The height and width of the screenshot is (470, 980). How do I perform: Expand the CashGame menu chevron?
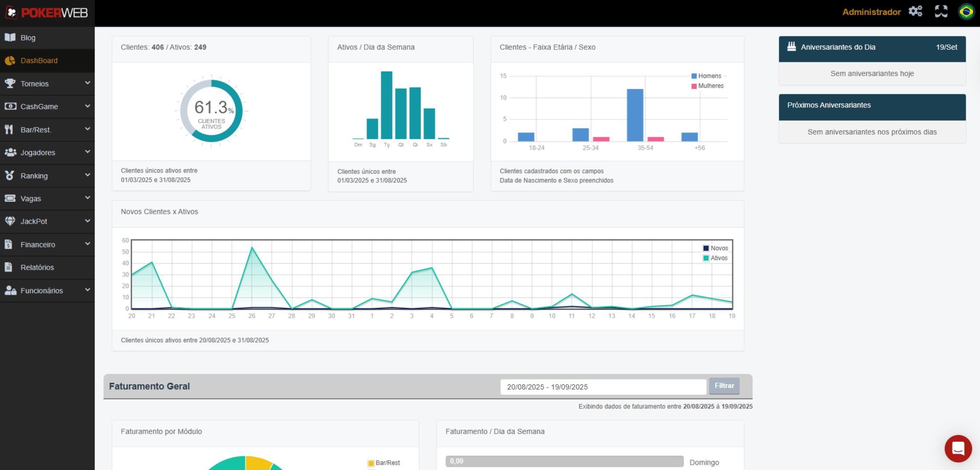point(87,106)
